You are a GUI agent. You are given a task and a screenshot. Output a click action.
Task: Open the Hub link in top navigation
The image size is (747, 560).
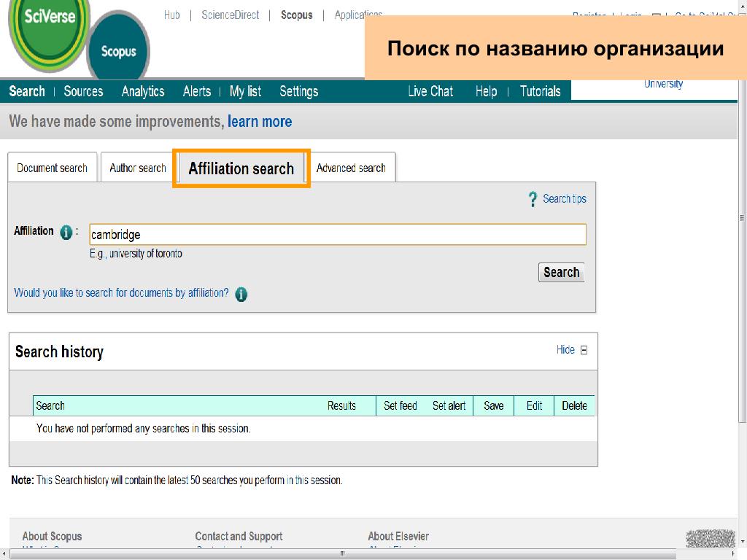(x=172, y=15)
